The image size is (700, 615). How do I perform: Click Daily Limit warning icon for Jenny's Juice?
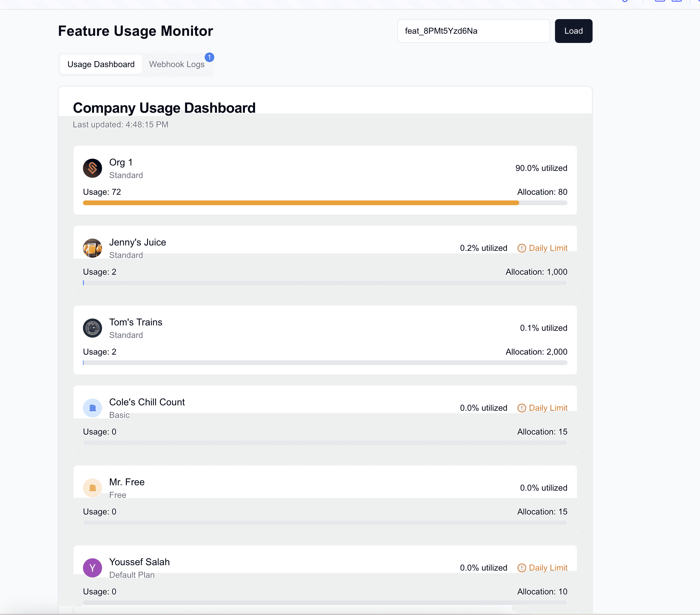[x=521, y=248]
